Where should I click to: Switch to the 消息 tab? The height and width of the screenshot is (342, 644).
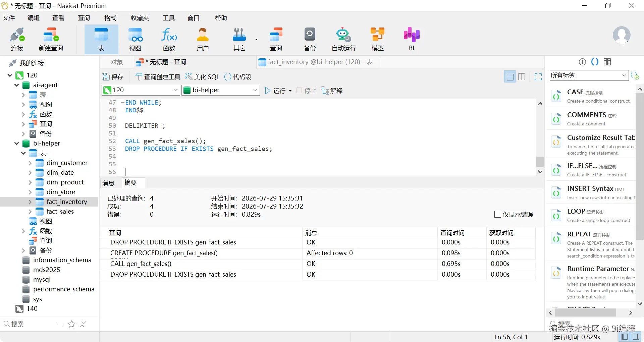coord(108,183)
